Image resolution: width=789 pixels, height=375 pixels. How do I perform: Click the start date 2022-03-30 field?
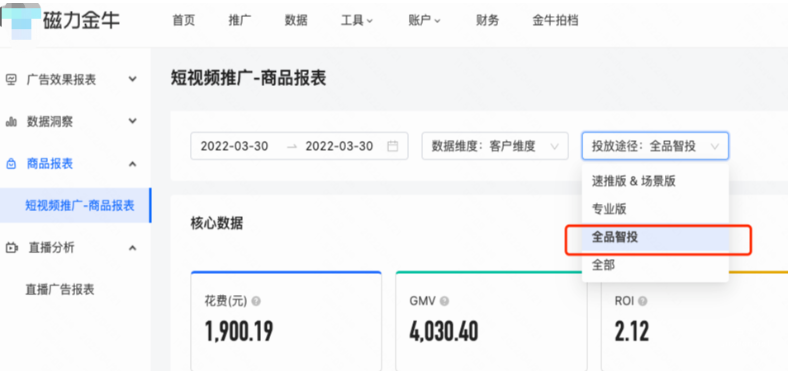[x=234, y=146]
